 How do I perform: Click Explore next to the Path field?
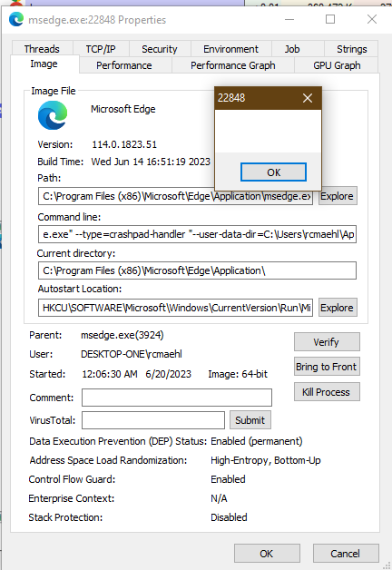pyautogui.click(x=338, y=196)
